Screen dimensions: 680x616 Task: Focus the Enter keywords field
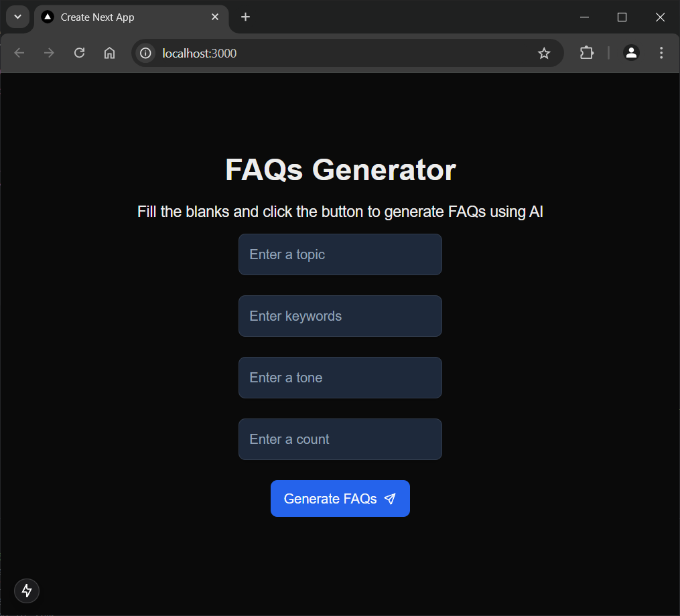[x=340, y=316]
